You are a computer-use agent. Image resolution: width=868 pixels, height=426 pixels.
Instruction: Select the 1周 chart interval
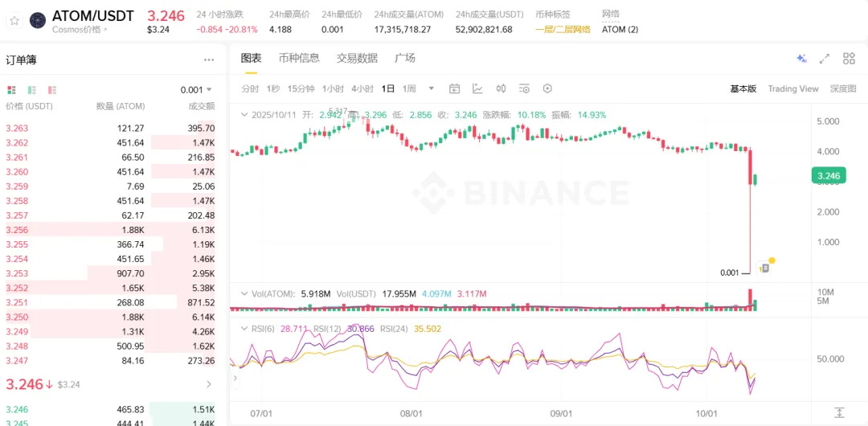click(x=409, y=88)
